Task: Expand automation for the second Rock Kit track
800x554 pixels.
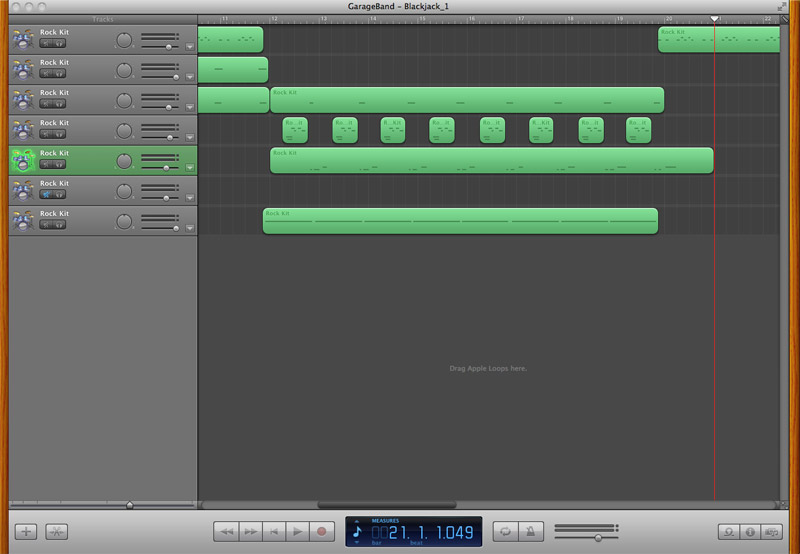Action: [190, 77]
